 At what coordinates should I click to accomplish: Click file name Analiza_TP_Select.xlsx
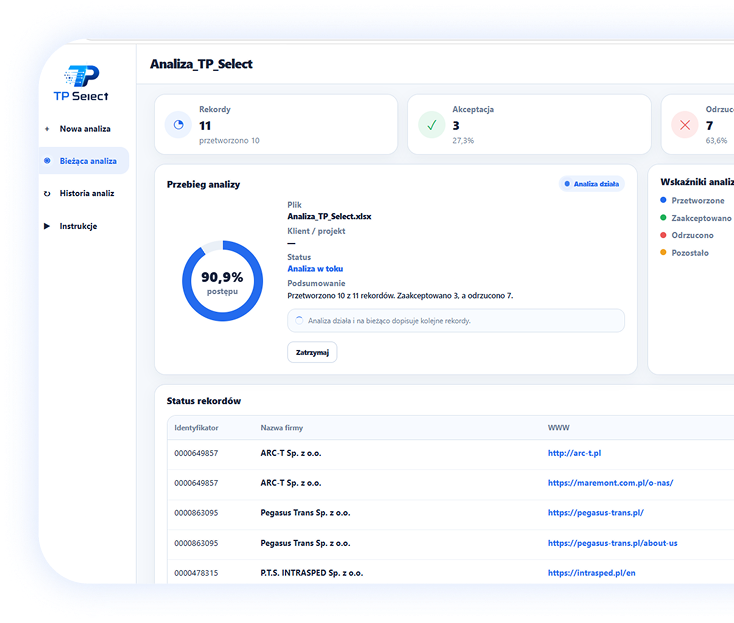tap(329, 217)
